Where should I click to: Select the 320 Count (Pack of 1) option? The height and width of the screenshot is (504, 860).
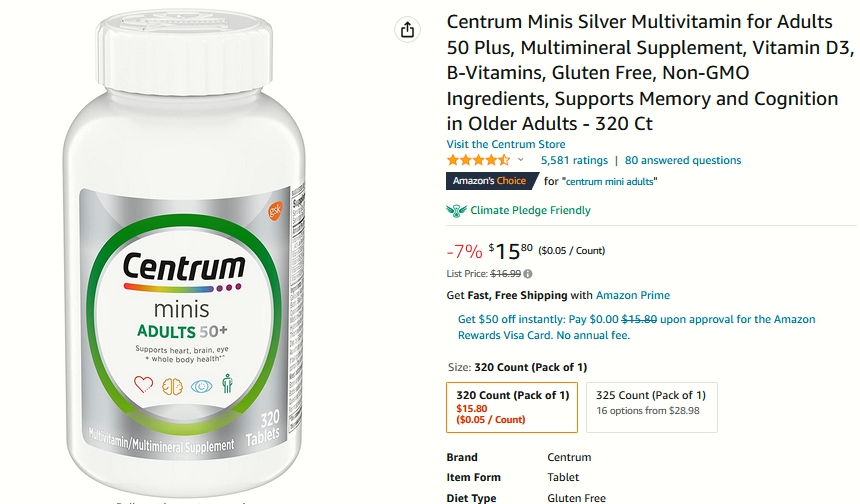(512, 407)
